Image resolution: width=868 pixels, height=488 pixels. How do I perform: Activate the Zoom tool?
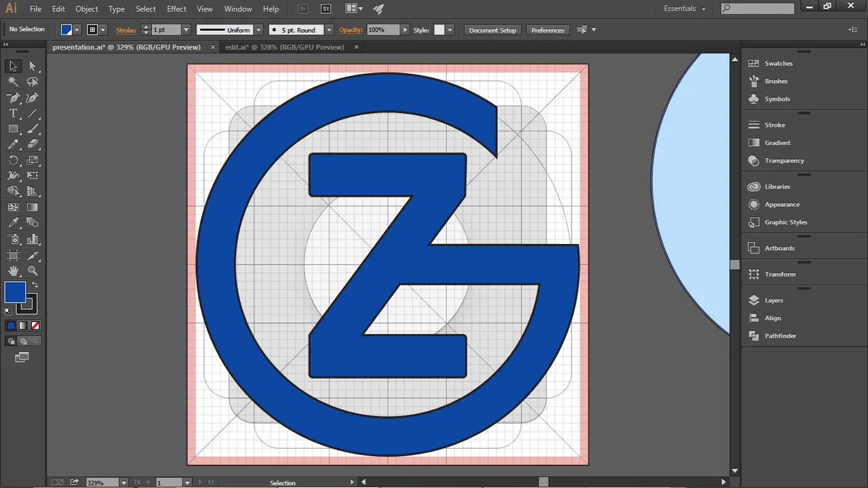[33, 270]
